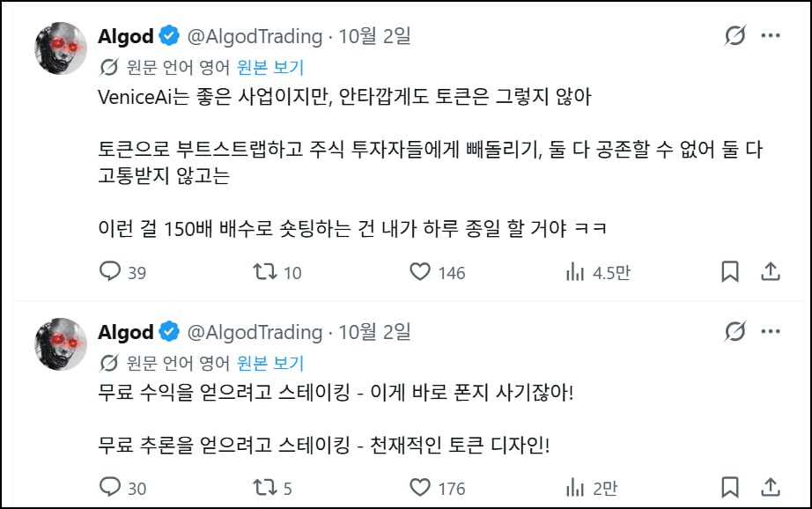Click the Grok icon on second tweet
This screenshot has width=812, height=509.
[734, 331]
